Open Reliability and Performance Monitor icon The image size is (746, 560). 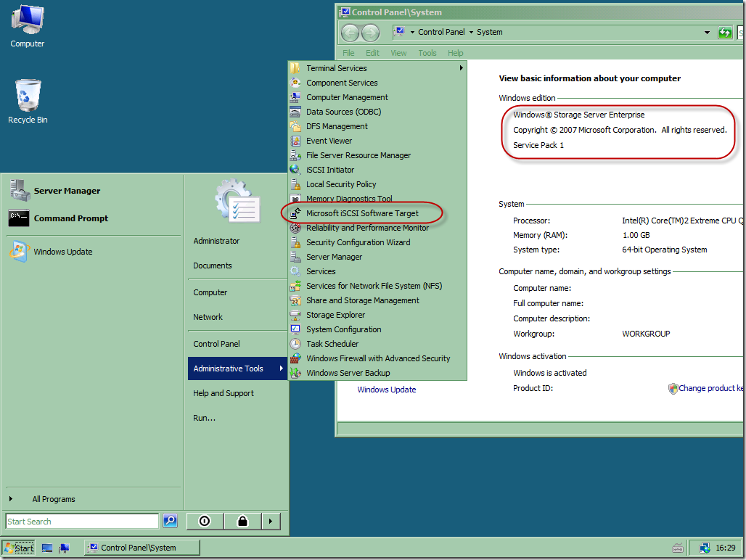pos(295,228)
